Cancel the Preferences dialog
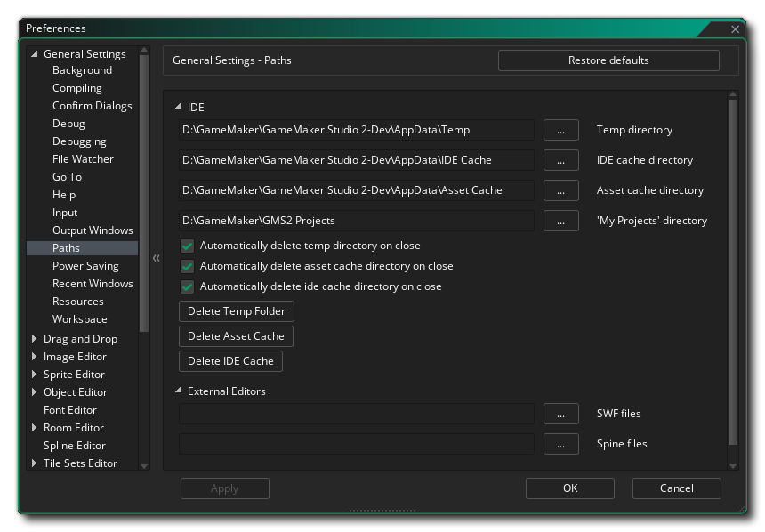The height and width of the screenshot is (532, 765). pos(677,488)
